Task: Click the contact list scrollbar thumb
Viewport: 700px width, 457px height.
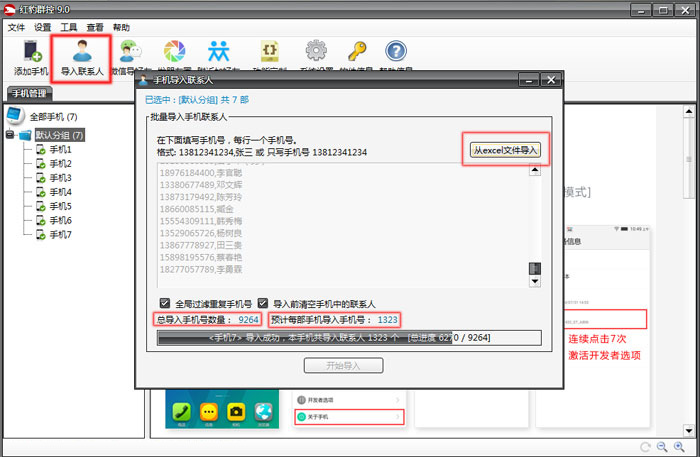Action: click(x=535, y=269)
